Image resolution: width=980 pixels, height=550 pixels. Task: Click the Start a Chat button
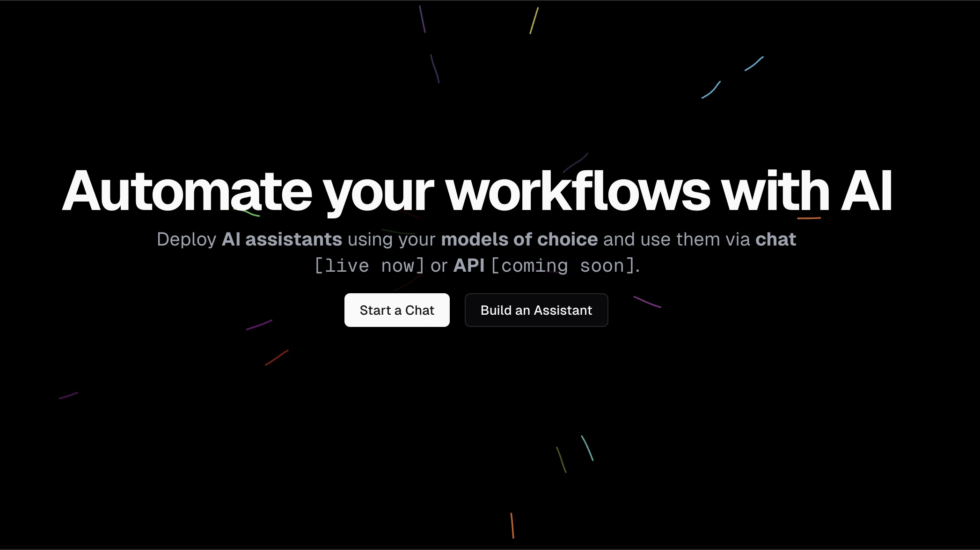397,310
